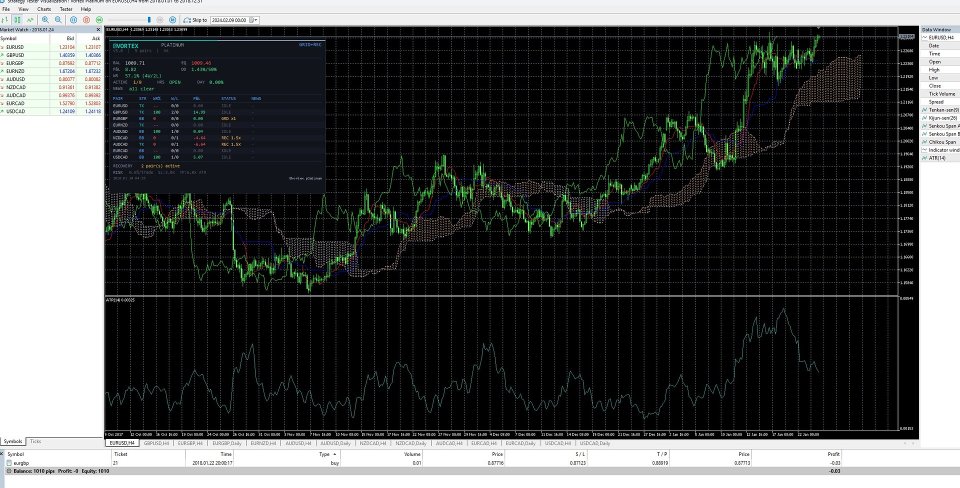This screenshot has width=960, height=488.
Task: Click the blue step-forward button
Action: pyautogui.click(x=172, y=20)
